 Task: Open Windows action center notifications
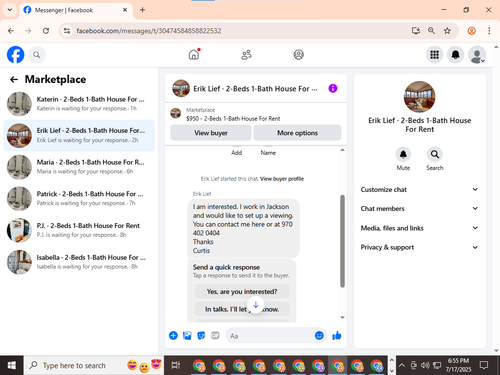(x=484, y=365)
